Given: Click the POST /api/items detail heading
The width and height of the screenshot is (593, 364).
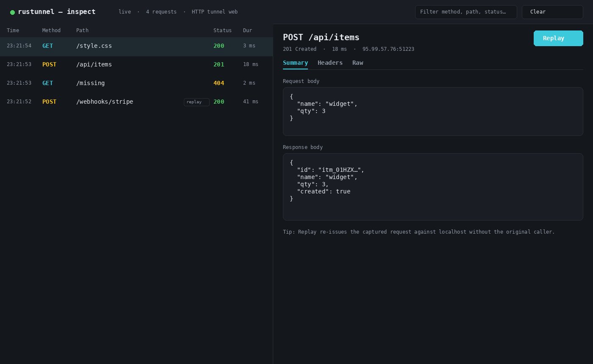Looking at the screenshot, I should pyautogui.click(x=321, y=37).
